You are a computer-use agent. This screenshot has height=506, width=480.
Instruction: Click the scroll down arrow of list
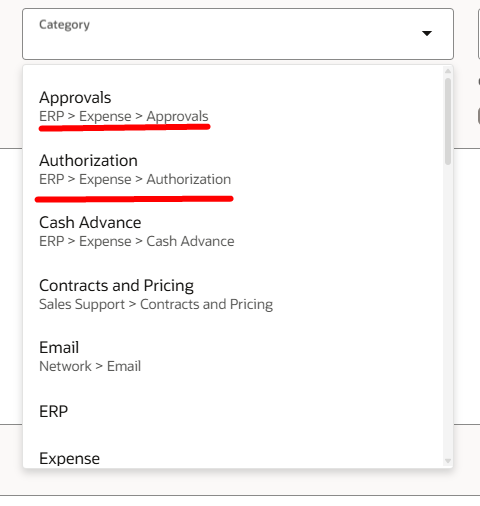[x=448, y=461]
